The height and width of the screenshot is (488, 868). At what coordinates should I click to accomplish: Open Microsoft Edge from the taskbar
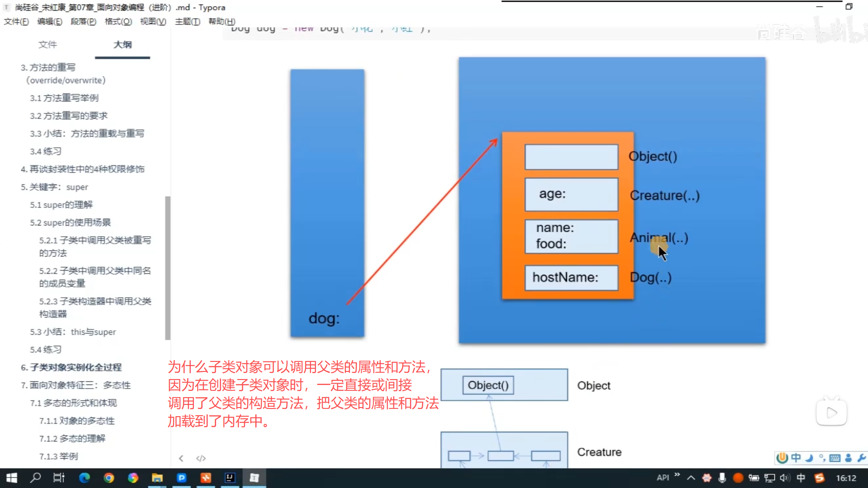85,478
